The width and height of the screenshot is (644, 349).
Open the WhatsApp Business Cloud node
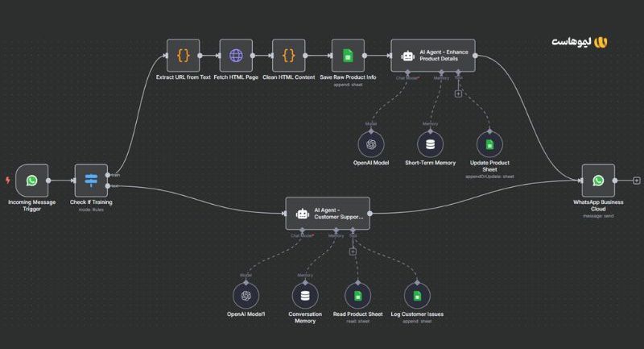(598, 181)
